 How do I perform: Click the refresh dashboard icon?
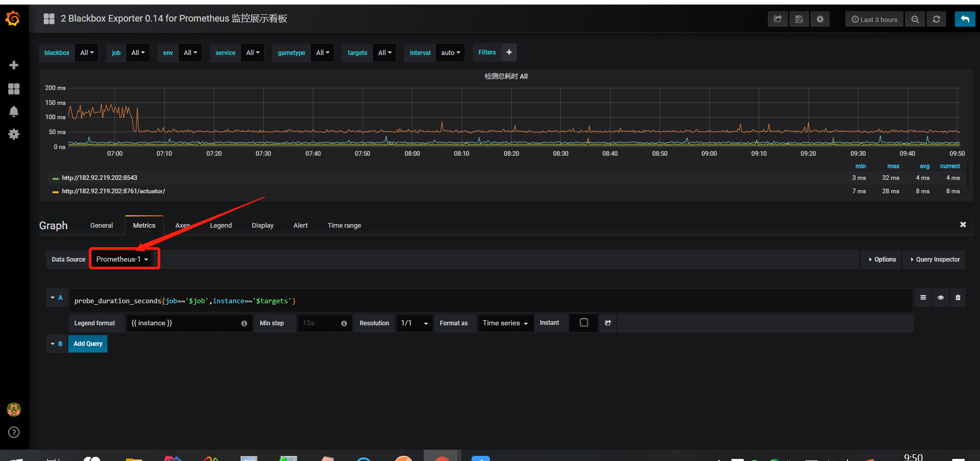(936, 19)
